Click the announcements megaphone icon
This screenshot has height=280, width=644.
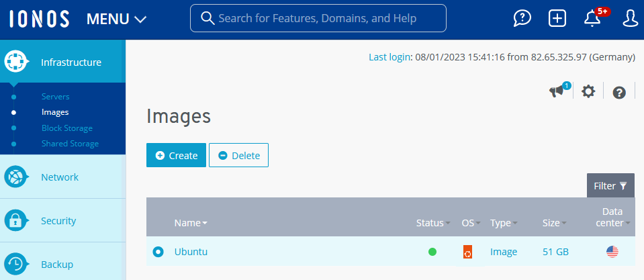(x=557, y=92)
